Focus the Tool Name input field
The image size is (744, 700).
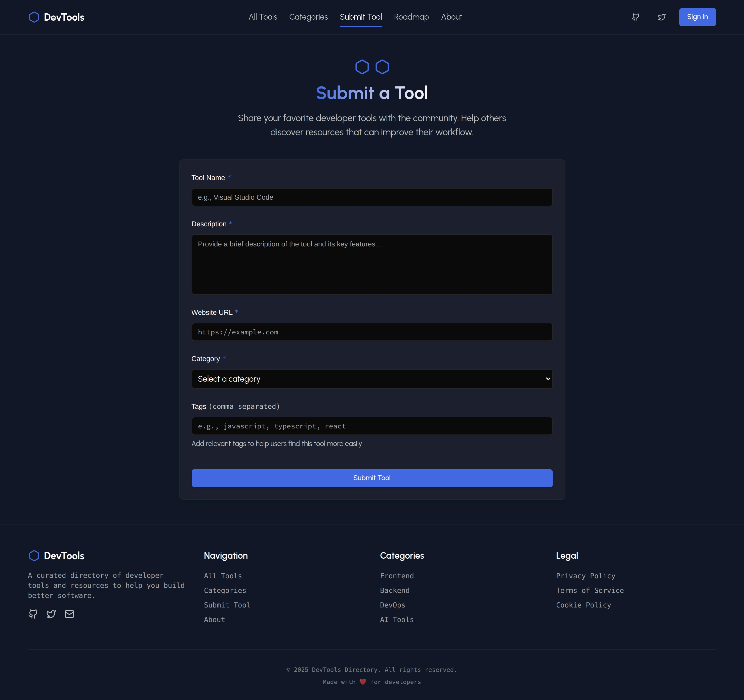click(x=372, y=197)
